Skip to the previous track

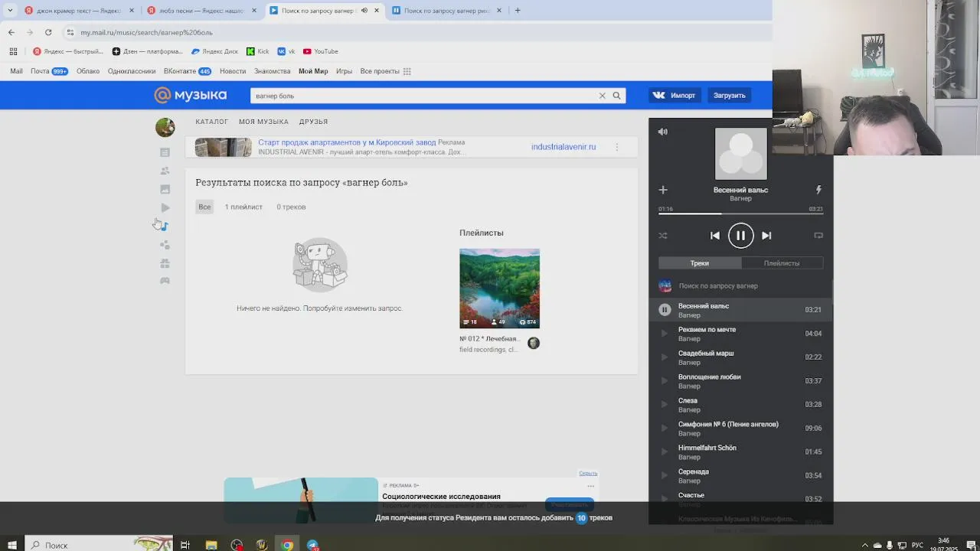pyautogui.click(x=715, y=236)
